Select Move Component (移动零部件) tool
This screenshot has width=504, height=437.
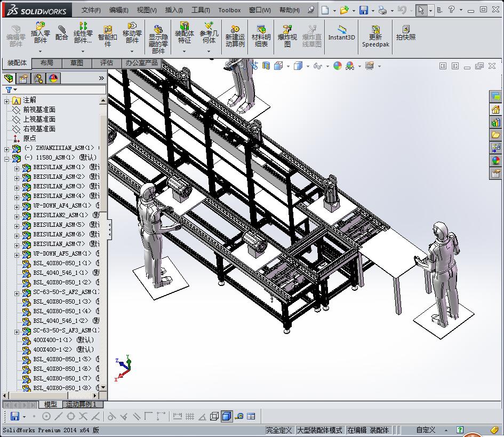pyautogui.click(x=132, y=33)
